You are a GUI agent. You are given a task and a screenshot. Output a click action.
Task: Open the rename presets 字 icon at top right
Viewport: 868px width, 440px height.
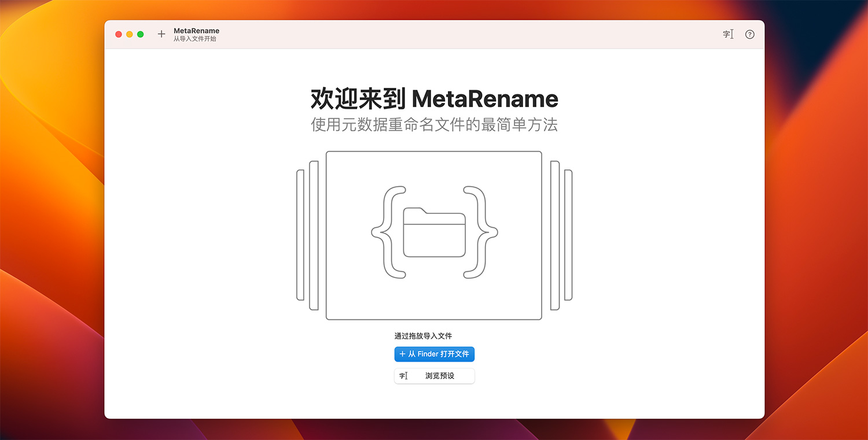pos(727,34)
